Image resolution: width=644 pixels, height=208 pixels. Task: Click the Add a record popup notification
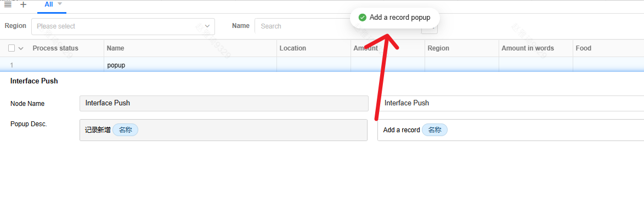click(x=395, y=18)
